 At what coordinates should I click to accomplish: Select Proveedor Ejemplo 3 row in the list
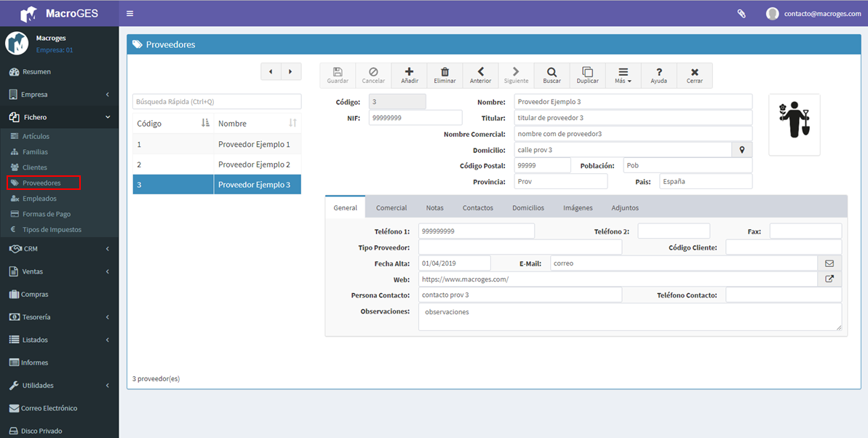coord(217,184)
